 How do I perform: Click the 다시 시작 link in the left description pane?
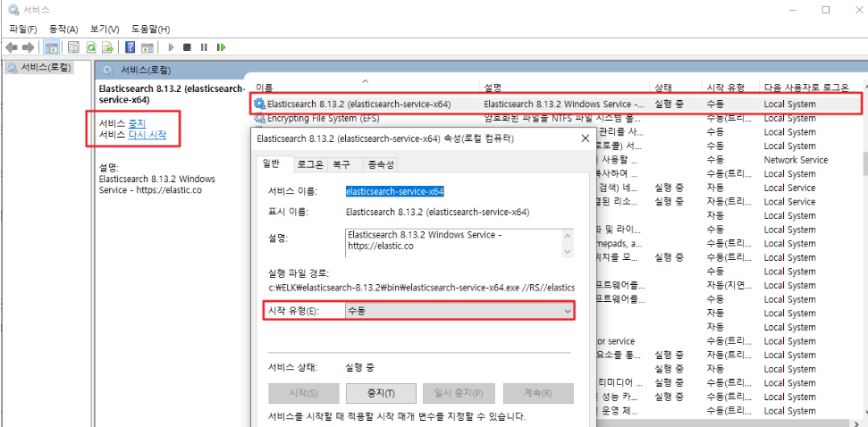147,134
